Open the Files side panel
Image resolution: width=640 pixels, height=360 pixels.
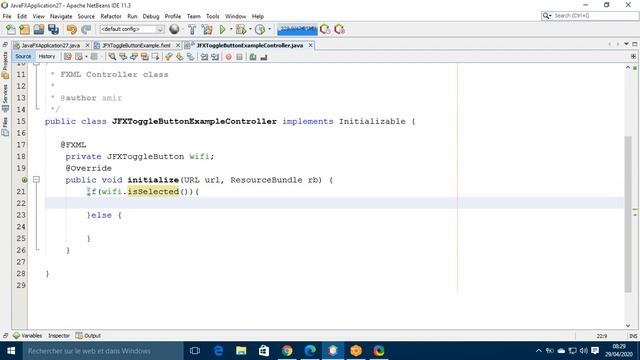pyautogui.click(x=5, y=127)
